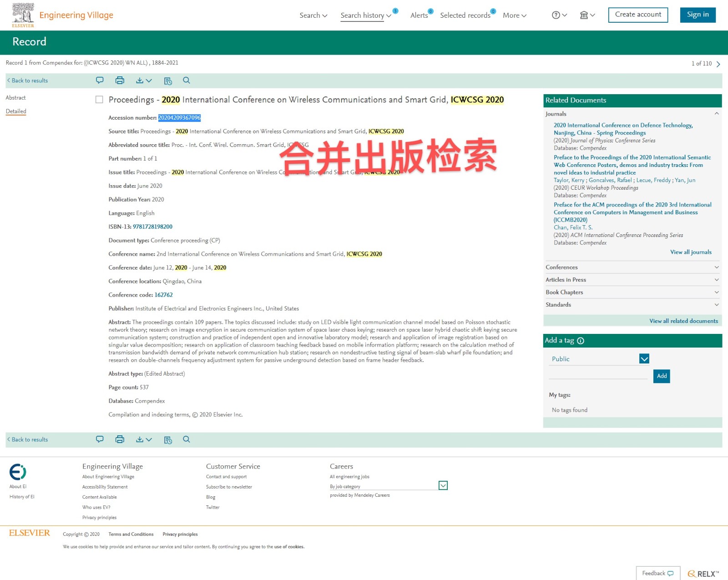
Task: Click the bottom toolbar full-text records icon
Action: tap(168, 440)
